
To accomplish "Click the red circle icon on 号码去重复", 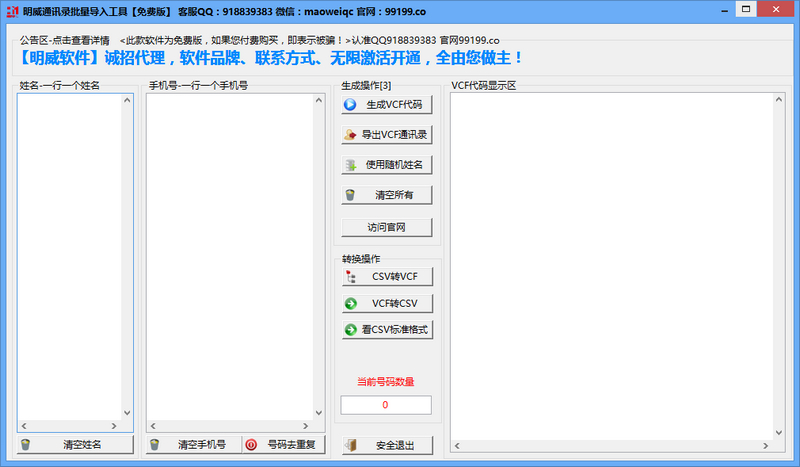I will click(251, 445).
